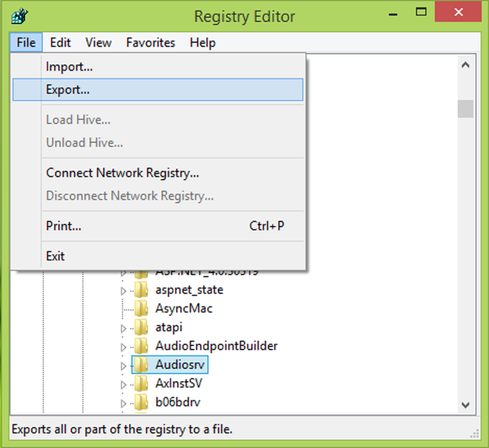Viewport: 489px width, 448px height.
Task: Click the Registry Editor app icon in title bar
Action: coord(18,16)
